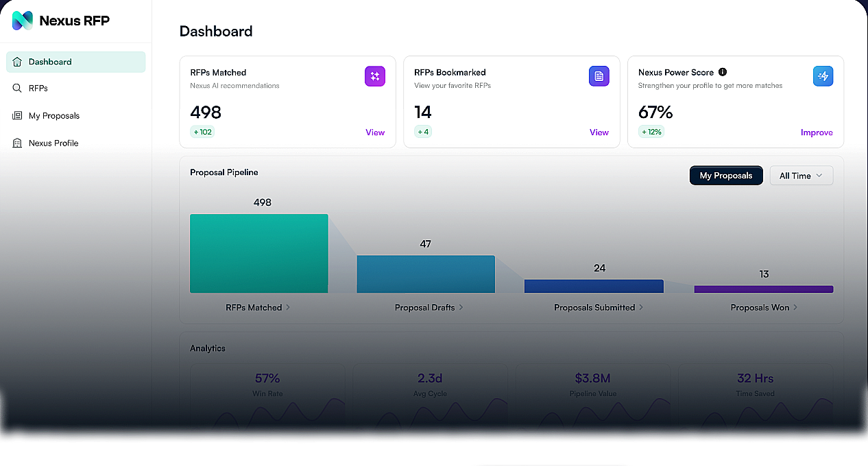Select the Dashboard home icon in sidebar
The width and height of the screenshot is (868, 466).
pyautogui.click(x=16, y=61)
